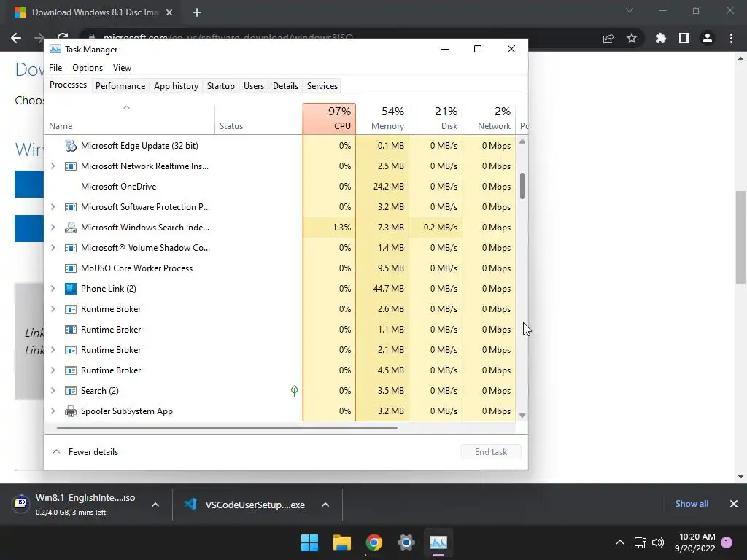Switch to the Services tab

tap(322, 86)
